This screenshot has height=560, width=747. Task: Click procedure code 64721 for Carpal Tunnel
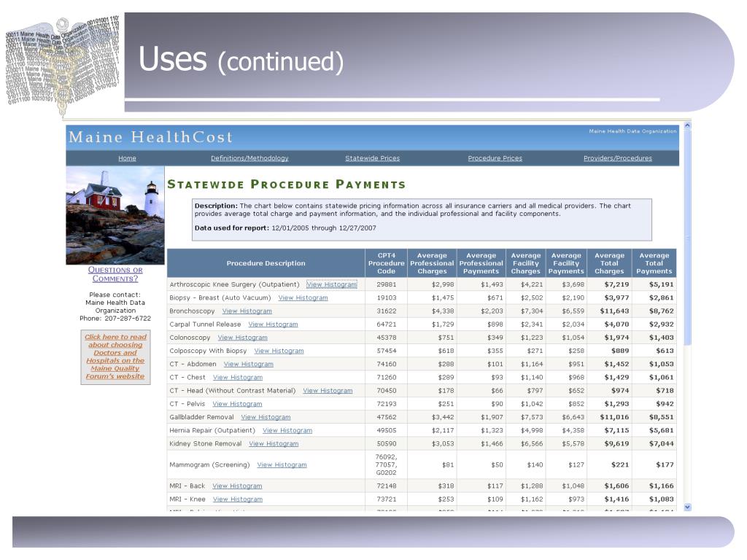coord(387,324)
